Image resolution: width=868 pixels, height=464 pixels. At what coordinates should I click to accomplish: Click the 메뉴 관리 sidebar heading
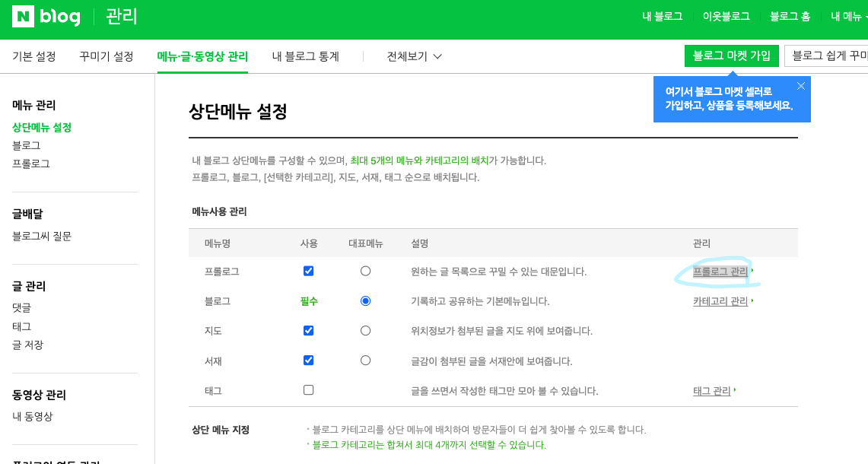pos(34,105)
